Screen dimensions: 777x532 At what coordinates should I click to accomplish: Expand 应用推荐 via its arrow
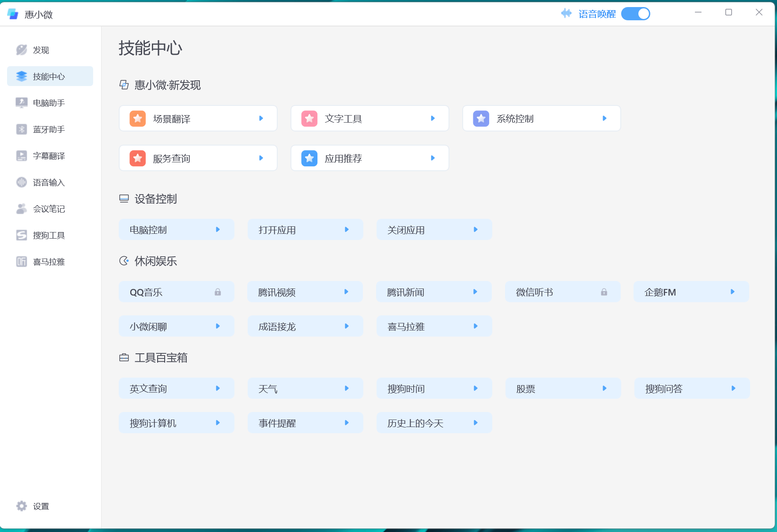click(x=433, y=158)
